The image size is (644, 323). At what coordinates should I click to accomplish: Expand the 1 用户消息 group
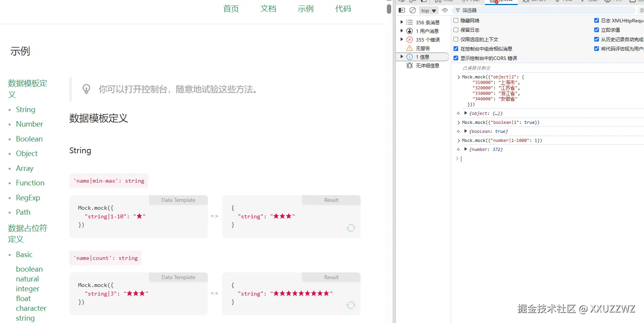(402, 31)
